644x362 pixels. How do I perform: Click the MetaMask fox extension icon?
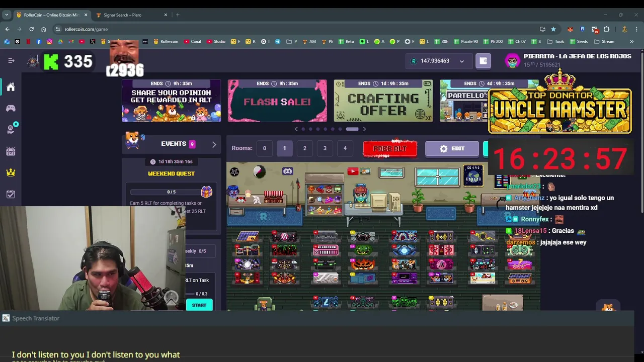tap(570, 29)
